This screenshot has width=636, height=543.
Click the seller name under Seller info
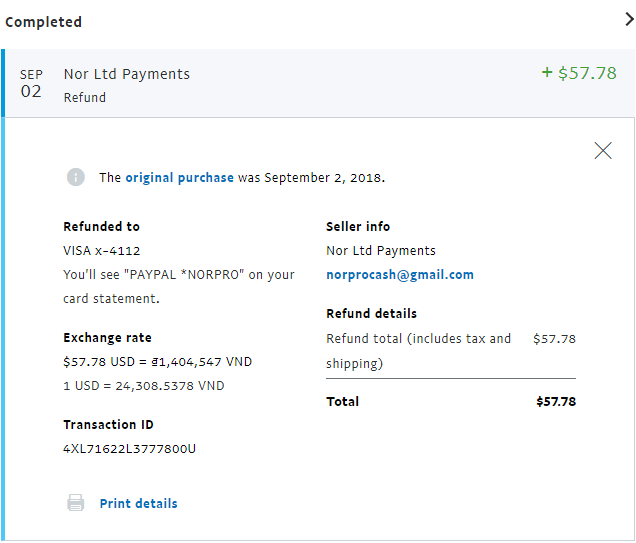381,251
